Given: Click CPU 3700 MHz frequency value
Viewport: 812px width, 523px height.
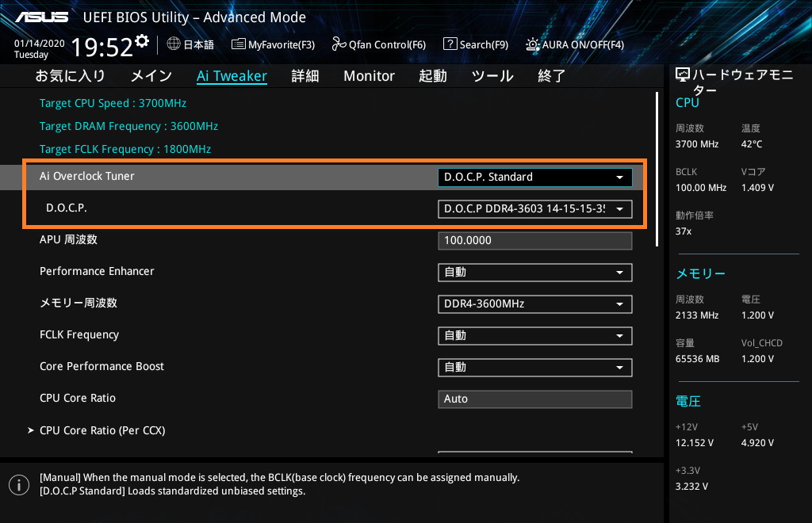Looking at the screenshot, I should [x=697, y=144].
